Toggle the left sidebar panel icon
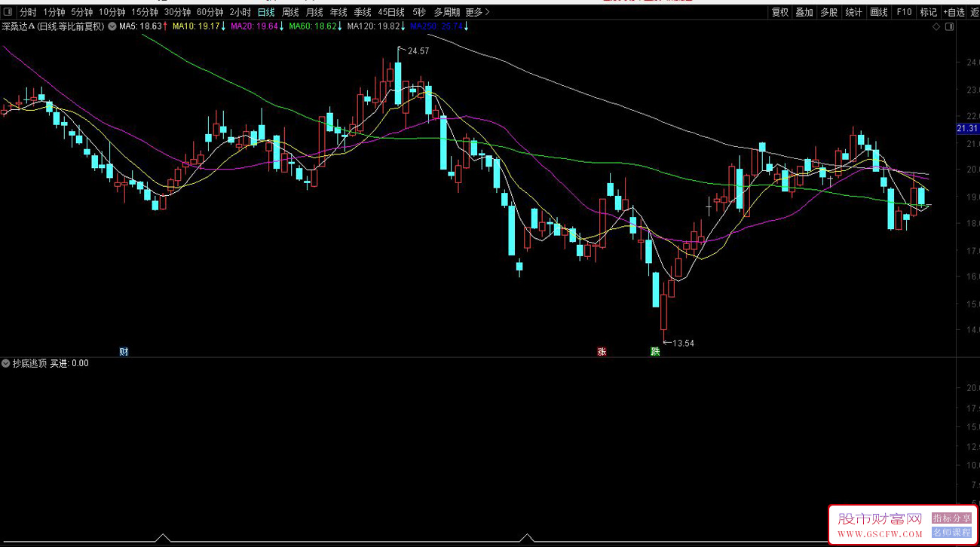This screenshot has width=980, height=547. 8,12
